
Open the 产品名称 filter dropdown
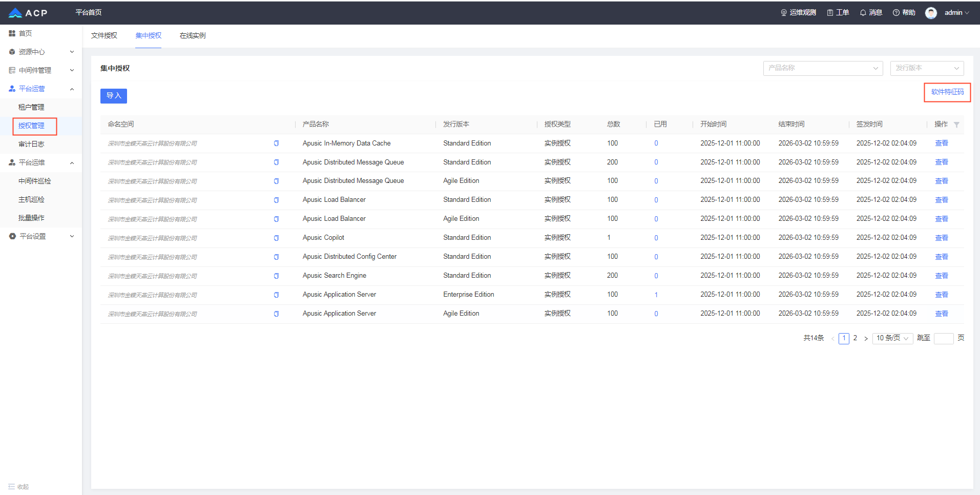point(823,68)
